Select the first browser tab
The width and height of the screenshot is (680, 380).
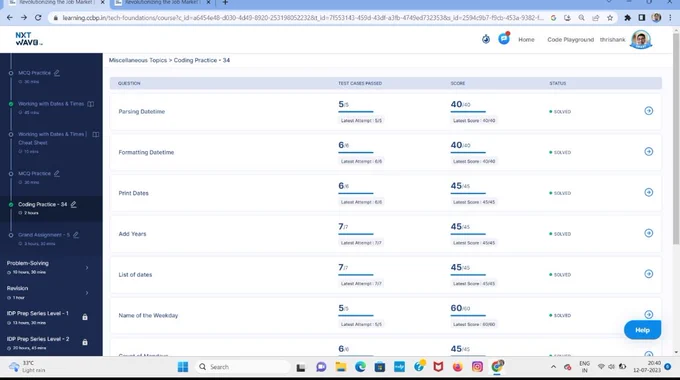(x=56, y=3)
